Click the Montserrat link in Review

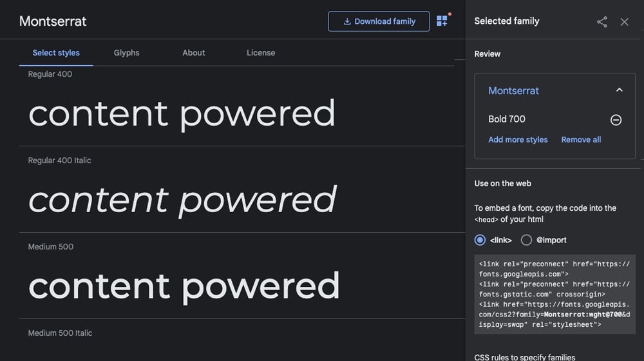coord(513,91)
